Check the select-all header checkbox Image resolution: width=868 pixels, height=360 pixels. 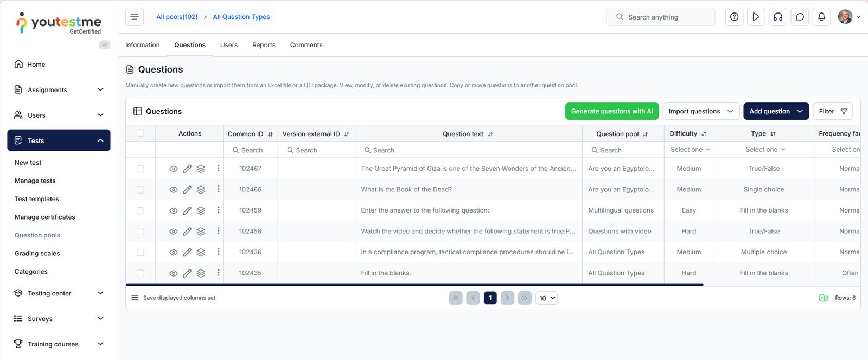pos(141,133)
